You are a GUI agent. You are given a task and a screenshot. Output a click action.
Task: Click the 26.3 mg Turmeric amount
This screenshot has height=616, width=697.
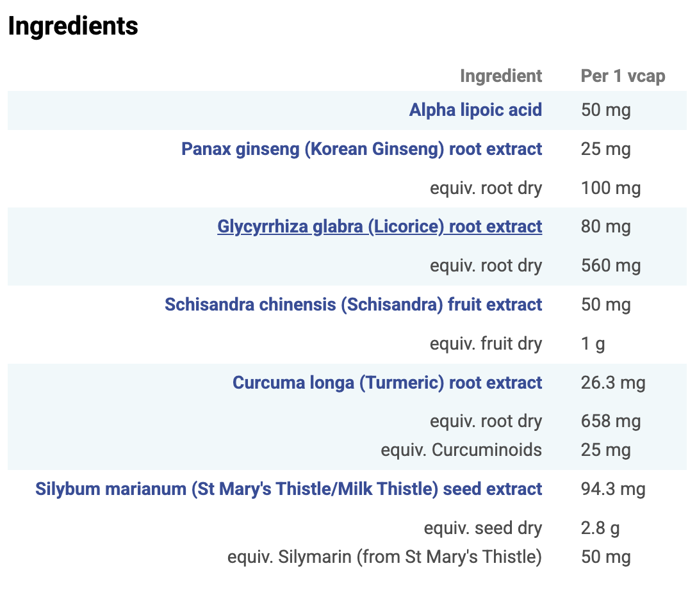click(x=613, y=383)
